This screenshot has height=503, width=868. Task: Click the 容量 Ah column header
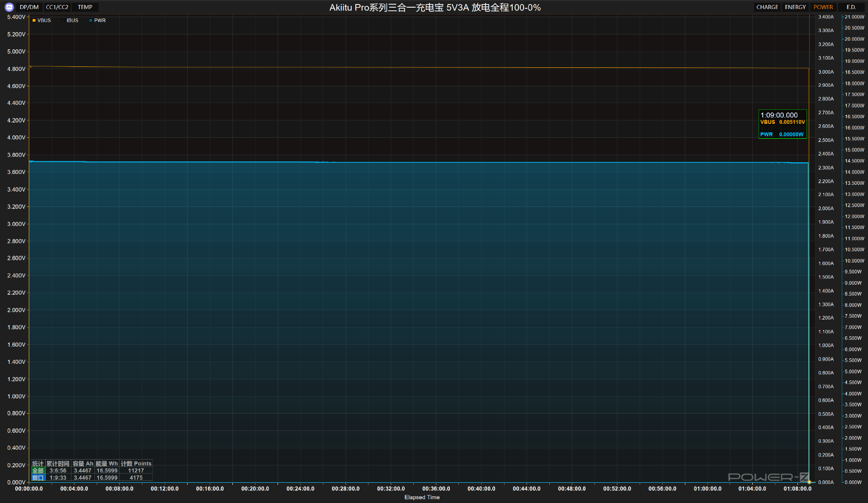(83, 464)
